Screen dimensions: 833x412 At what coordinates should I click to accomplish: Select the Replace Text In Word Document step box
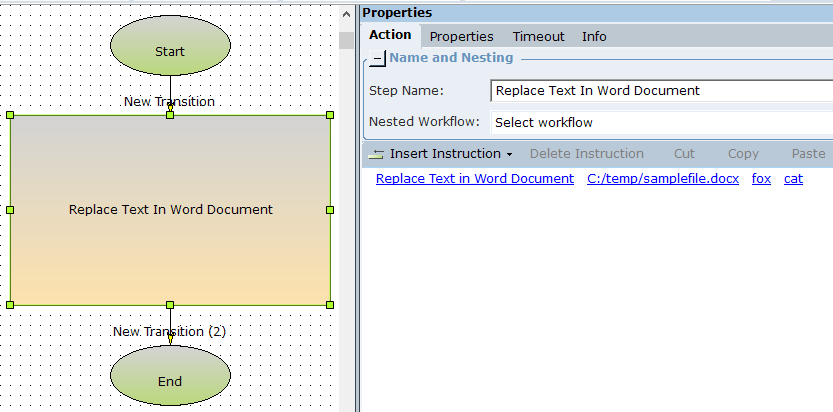coord(170,240)
